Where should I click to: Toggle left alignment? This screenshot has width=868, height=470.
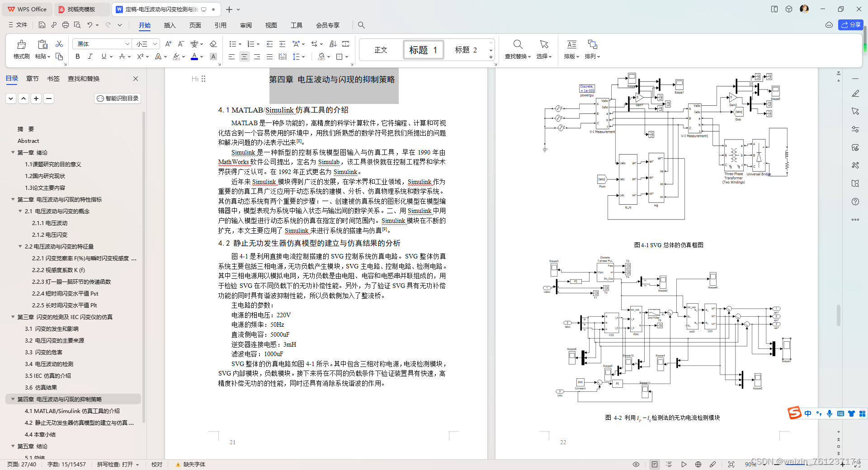tap(231, 56)
